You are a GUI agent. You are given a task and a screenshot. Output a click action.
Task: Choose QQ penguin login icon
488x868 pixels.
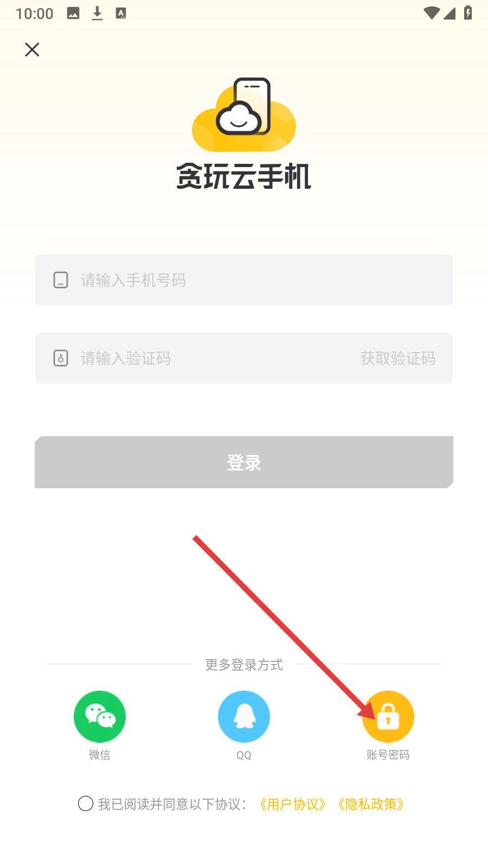(244, 716)
